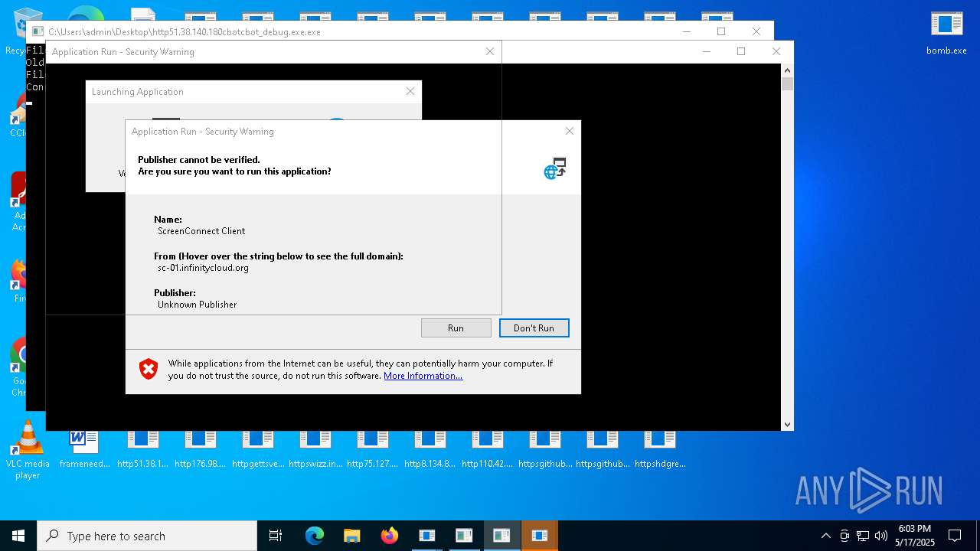980x551 pixels.
Task: Open the Windows Start menu
Action: pos(18,536)
